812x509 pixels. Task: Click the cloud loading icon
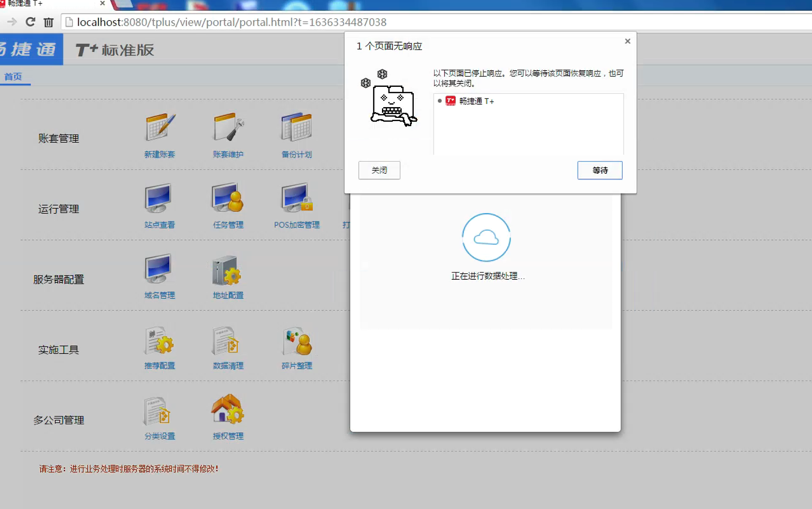click(x=486, y=237)
